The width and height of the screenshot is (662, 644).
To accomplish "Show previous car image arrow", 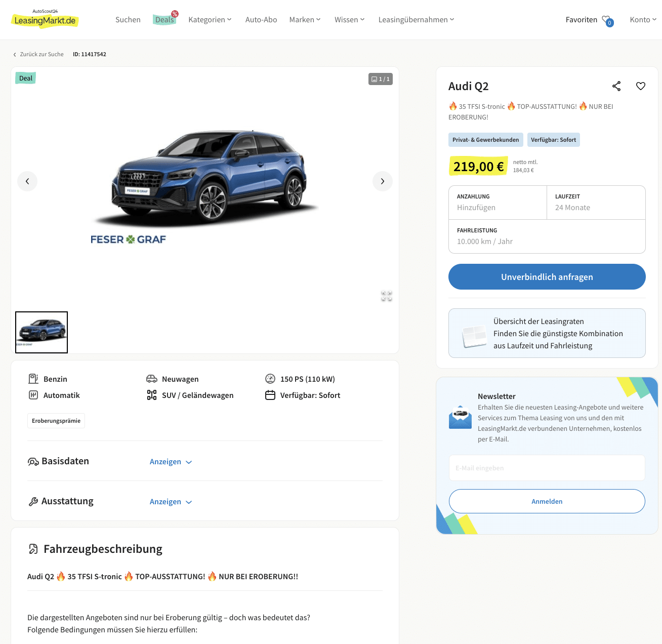I will click(27, 181).
